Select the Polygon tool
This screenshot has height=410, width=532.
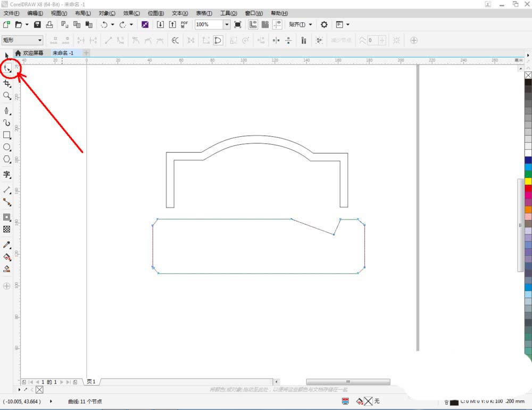[x=7, y=159]
